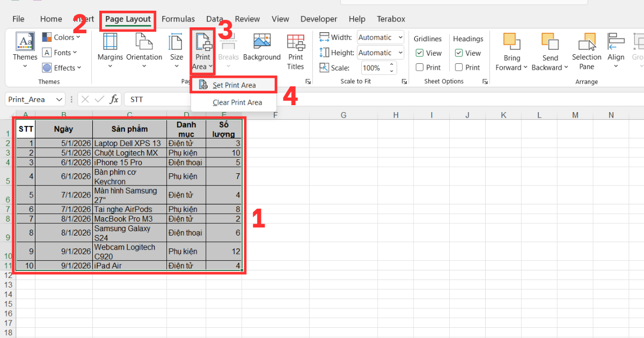Open the Themes gallery button
644x338 pixels.
(25, 51)
